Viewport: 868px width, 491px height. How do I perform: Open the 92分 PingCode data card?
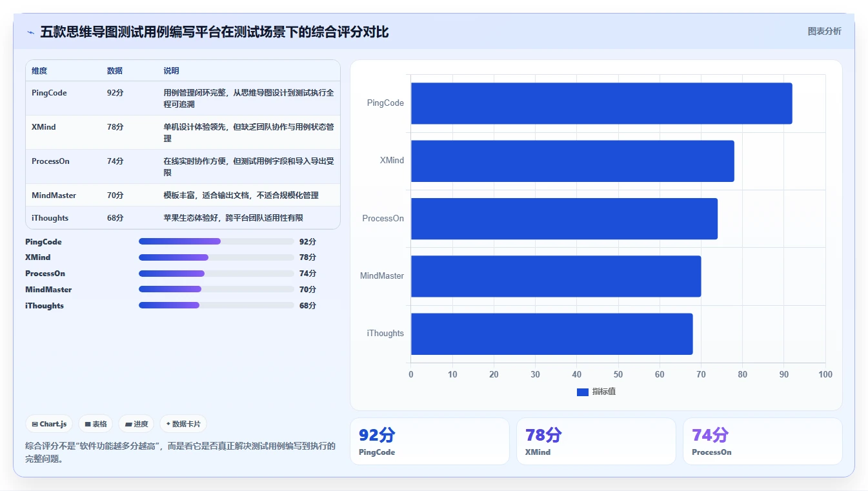click(x=430, y=441)
